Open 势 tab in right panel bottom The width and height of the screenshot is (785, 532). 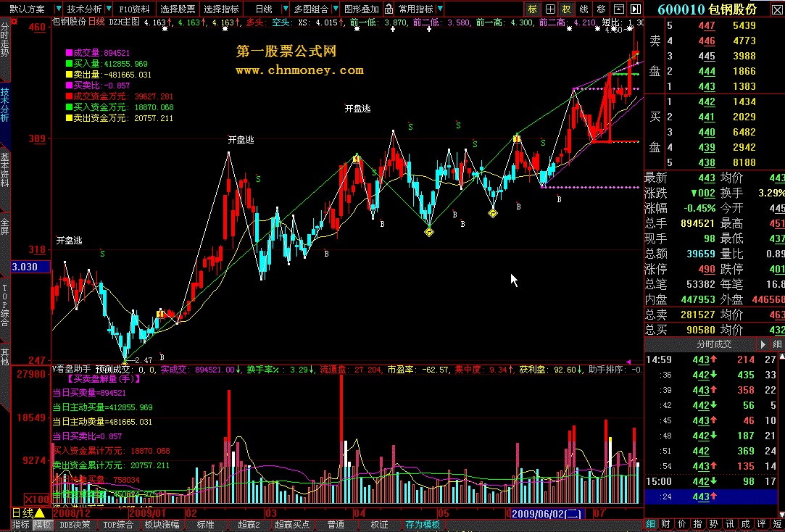click(713, 524)
